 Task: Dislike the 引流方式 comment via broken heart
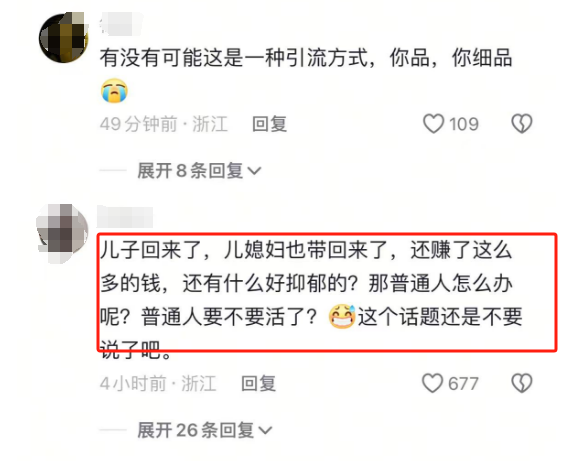point(521,123)
